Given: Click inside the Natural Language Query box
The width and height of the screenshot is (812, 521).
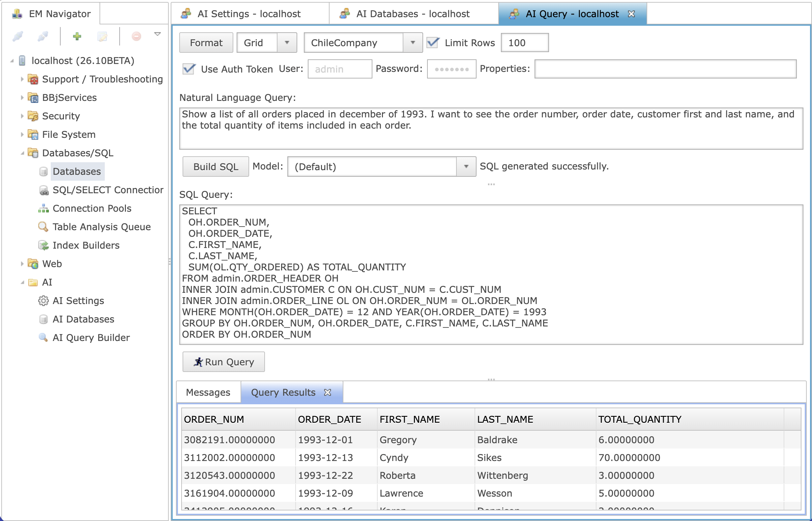Looking at the screenshot, I should tap(491, 129).
